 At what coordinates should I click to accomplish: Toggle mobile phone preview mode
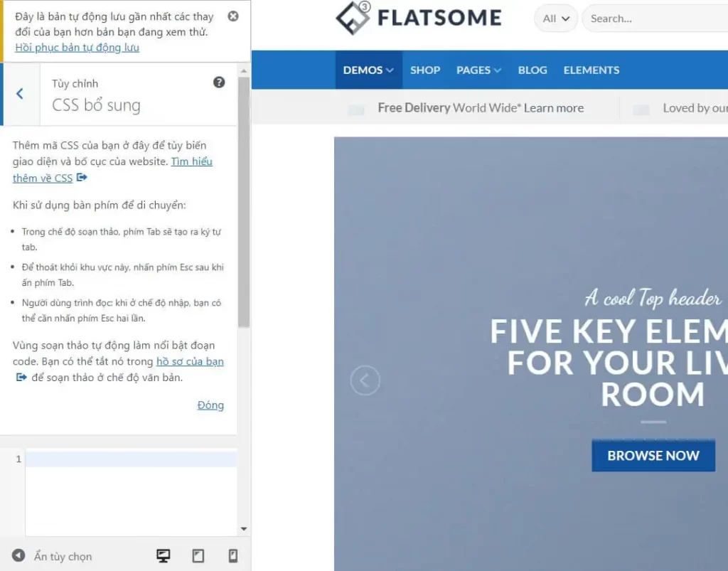[x=232, y=555]
